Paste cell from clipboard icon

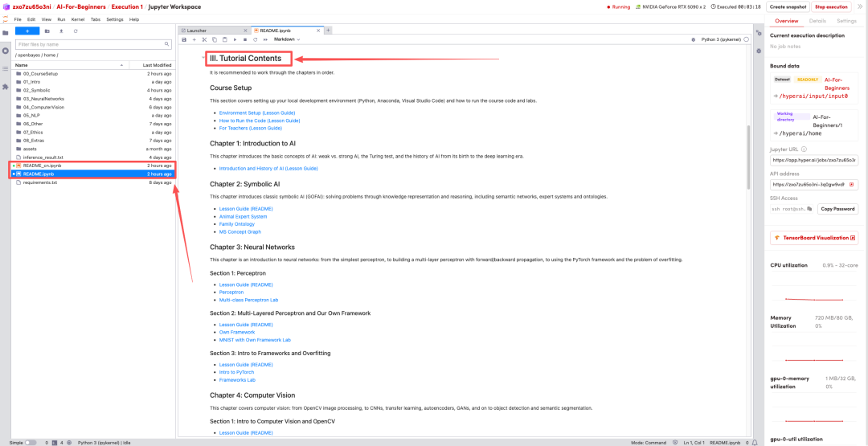click(224, 40)
